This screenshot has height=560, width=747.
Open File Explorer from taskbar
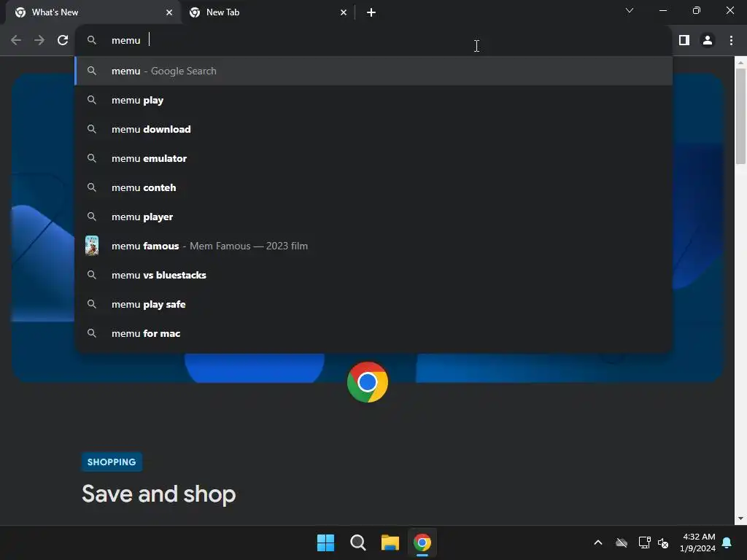click(390, 542)
